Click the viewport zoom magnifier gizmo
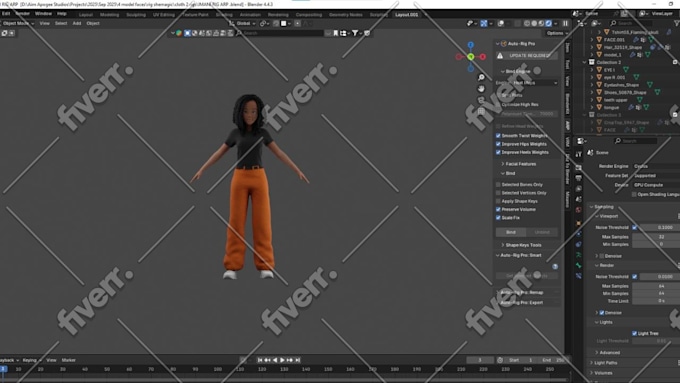 (x=481, y=77)
